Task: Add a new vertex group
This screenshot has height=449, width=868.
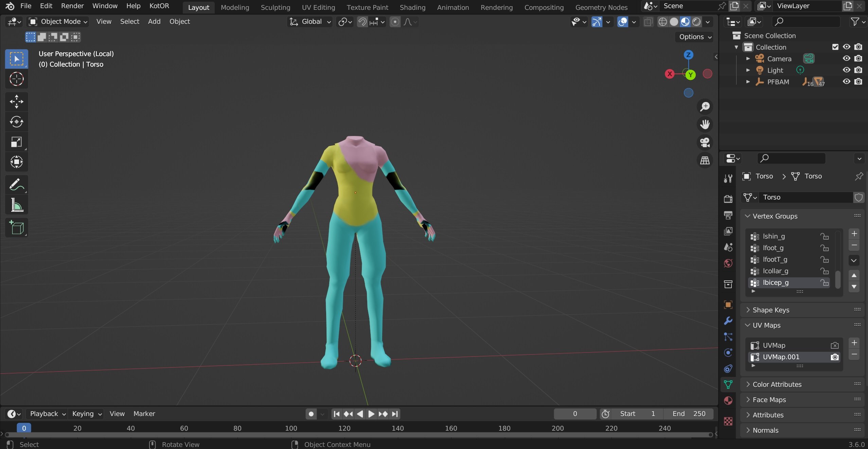Action: click(x=854, y=234)
